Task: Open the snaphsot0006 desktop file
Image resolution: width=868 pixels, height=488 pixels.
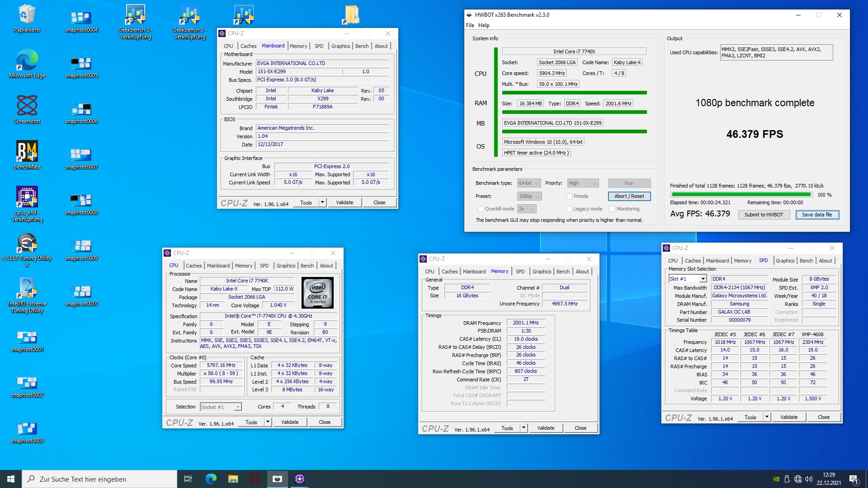Action: point(81,113)
